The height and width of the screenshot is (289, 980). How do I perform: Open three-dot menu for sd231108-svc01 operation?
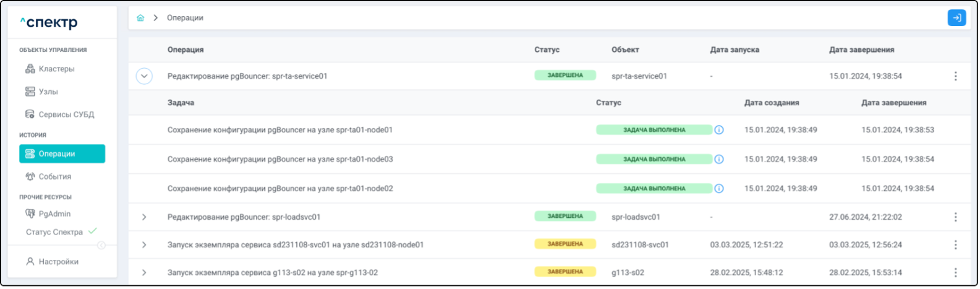pos(955,244)
